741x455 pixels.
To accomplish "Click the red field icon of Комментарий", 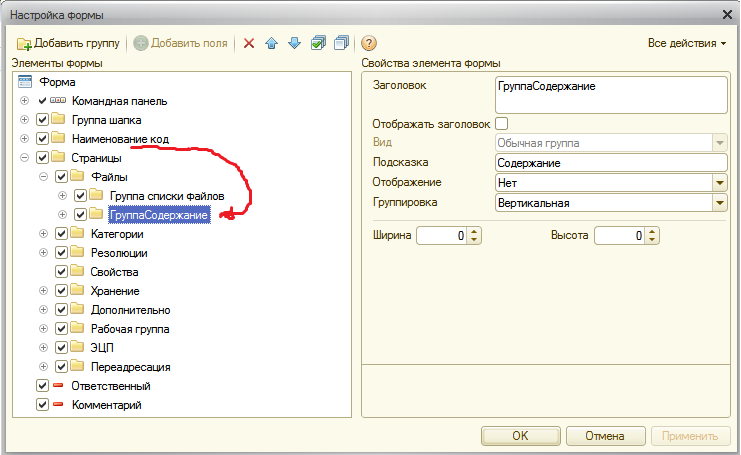I will tap(58, 404).
